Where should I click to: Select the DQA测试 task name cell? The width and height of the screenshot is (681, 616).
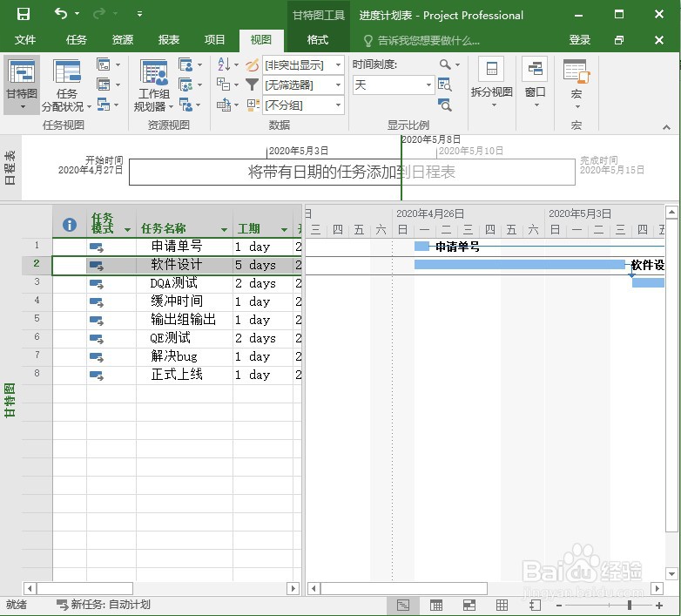tap(185, 283)
